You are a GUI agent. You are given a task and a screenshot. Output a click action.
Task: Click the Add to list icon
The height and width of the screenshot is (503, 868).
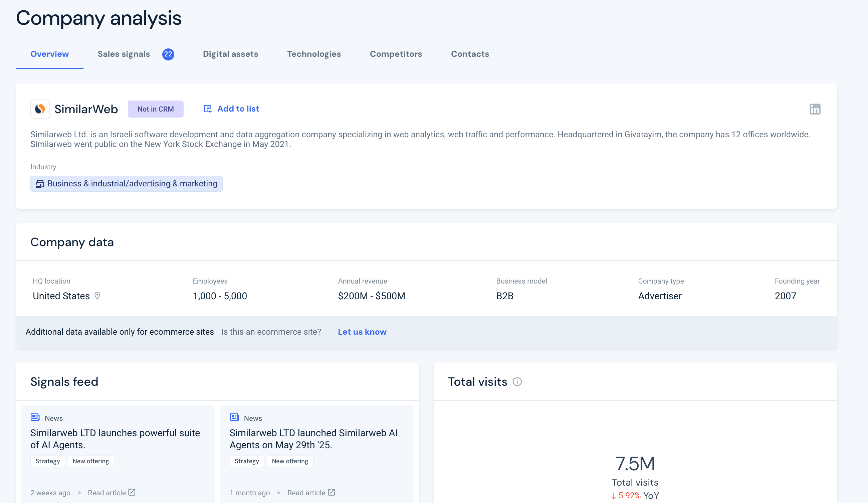click(207, 109)
